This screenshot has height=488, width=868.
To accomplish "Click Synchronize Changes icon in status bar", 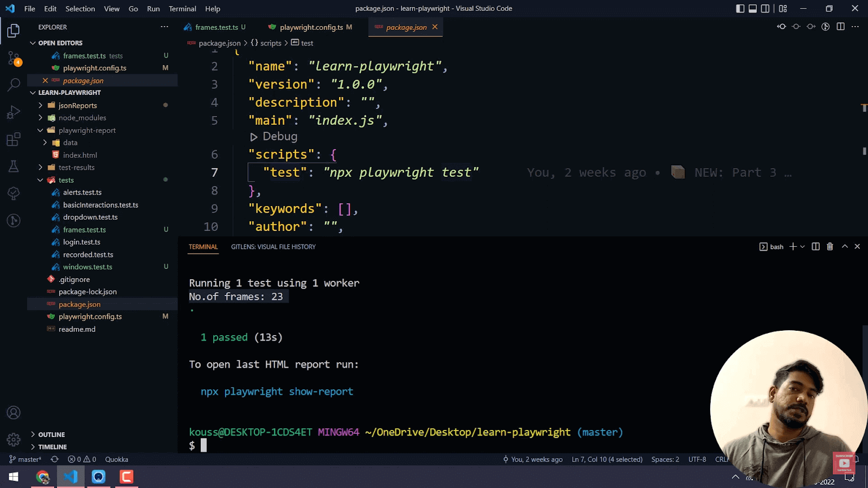I will [x=54, y=459].
